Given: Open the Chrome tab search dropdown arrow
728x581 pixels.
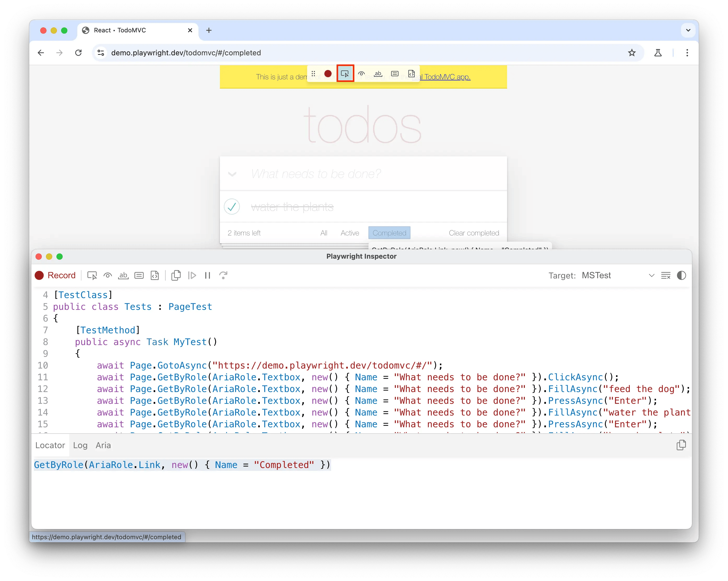Looking at the screenshot, I should 688,30.
